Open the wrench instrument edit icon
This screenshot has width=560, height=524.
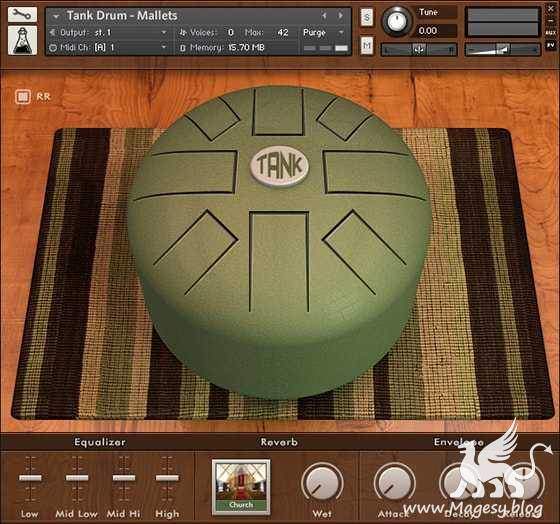22,14
